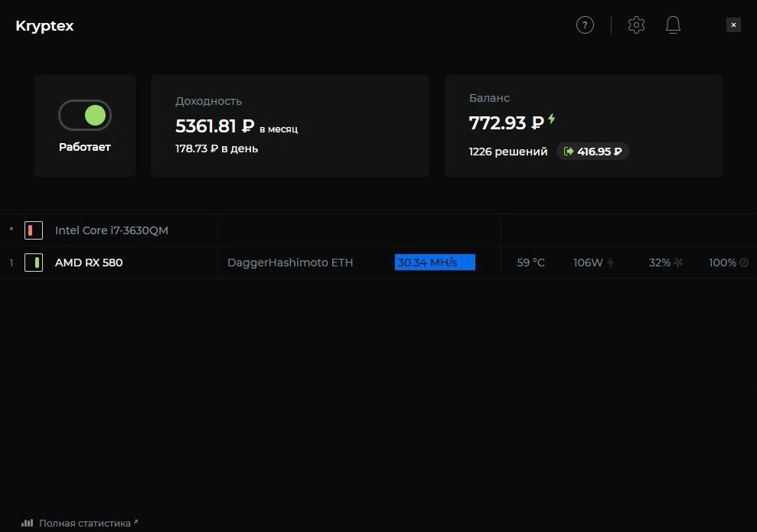The width and height of the screenshot is (757, 532).
Task: Click the green lightning icon next to balance
Action: tap(551, 119)
